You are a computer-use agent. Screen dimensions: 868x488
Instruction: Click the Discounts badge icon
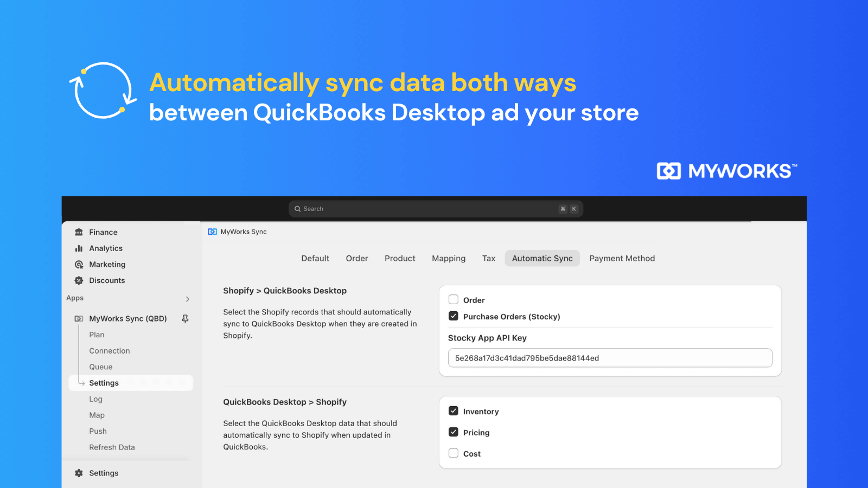78,280
